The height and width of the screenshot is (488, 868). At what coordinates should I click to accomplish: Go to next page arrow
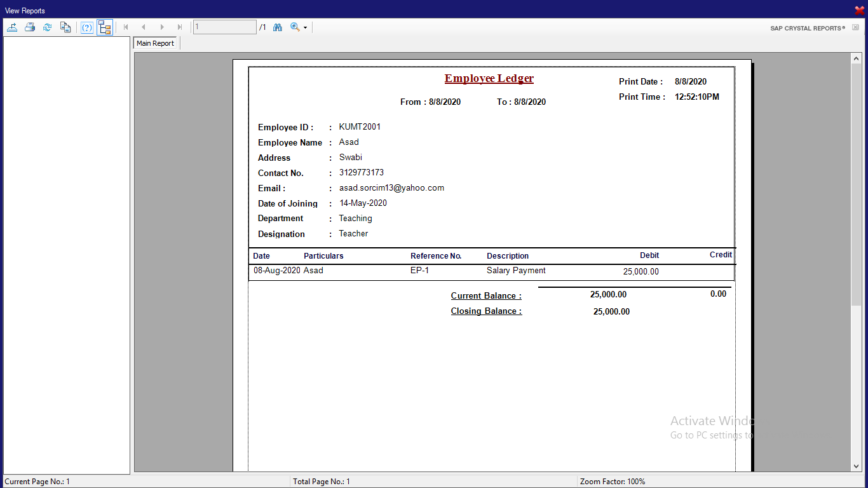click(162, 27)
